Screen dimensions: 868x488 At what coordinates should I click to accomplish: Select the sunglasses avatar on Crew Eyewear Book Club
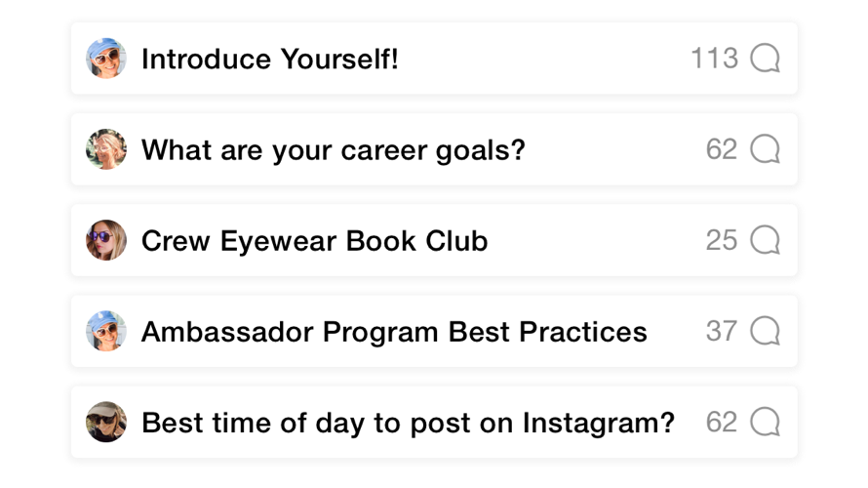[106, 240]
